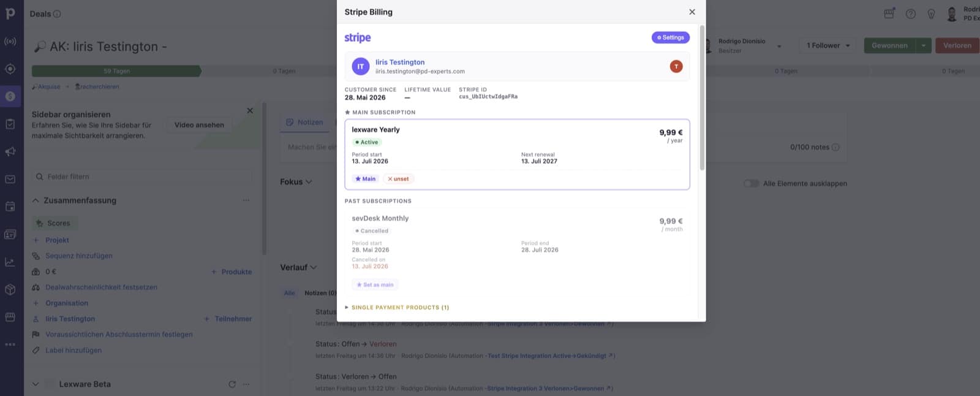Viewport: 980px width, 396px height.
Task: Open Stripe Settings button
Action: pyautogui.click(x=671, y=37)
